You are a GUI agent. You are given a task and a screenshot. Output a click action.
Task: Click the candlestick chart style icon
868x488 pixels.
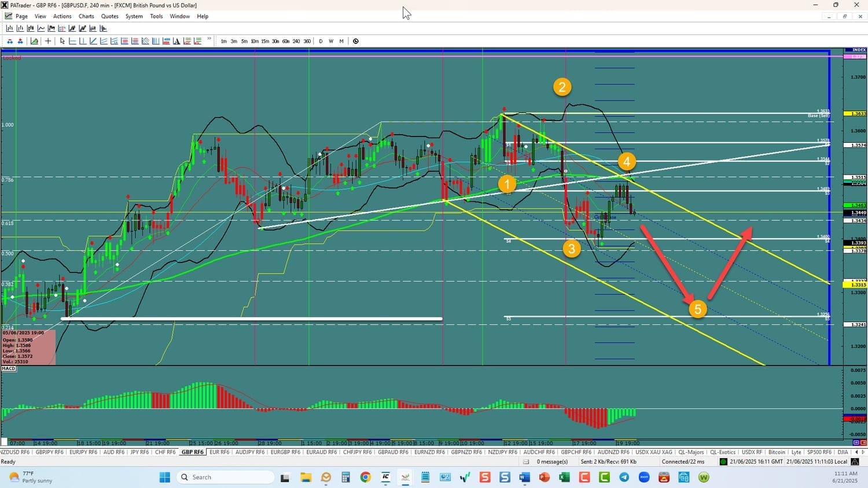(31, 28)
